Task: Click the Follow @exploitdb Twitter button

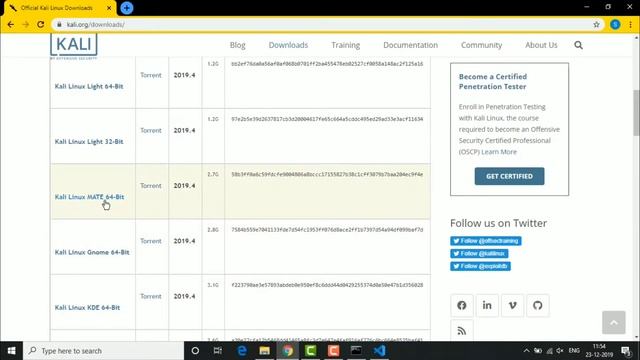Action: (480, 266)
